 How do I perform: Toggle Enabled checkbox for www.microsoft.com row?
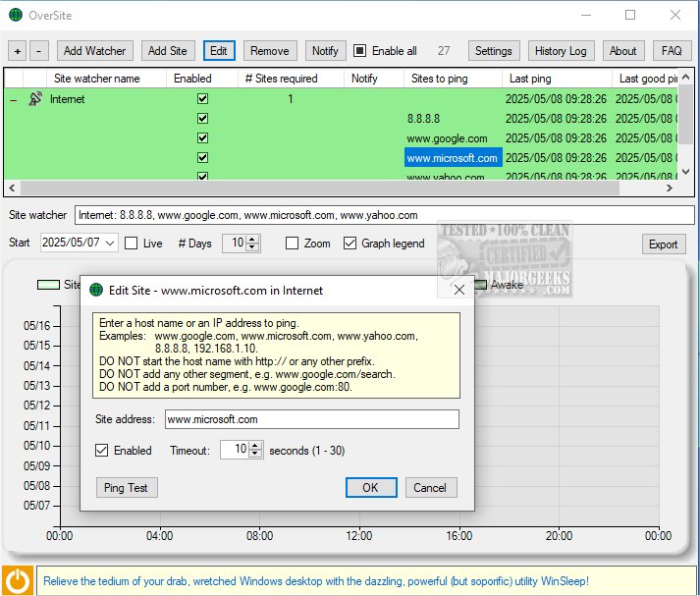click(202, 158)
